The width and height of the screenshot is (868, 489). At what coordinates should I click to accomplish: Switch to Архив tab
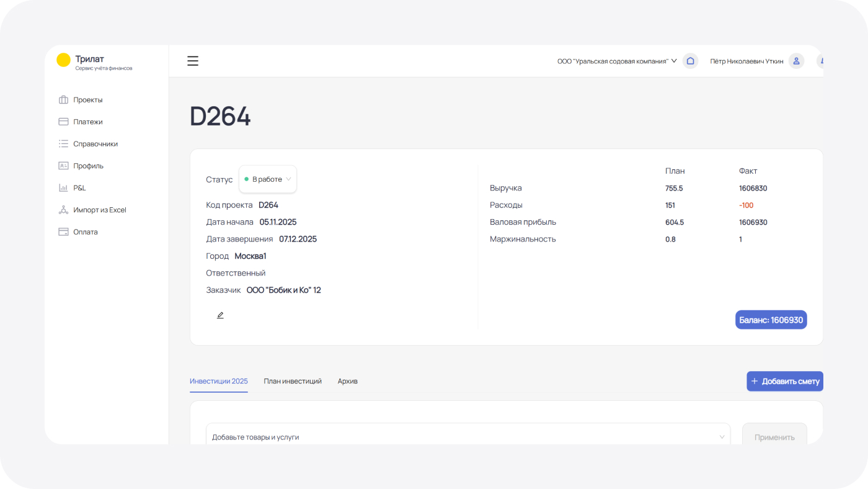pyautogui.click(x=347, y=381)
